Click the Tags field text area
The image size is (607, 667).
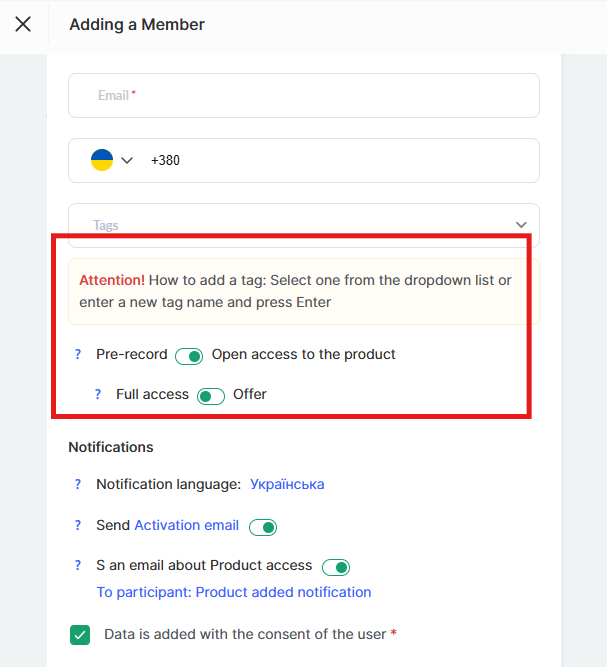pos(290,225)
